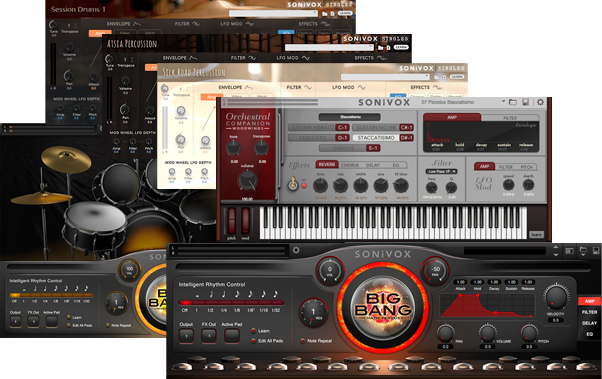Viewport: 602px width, 379px height.
Task: Click the preset browser icon in Big Bang header
Action: [569, 251]
